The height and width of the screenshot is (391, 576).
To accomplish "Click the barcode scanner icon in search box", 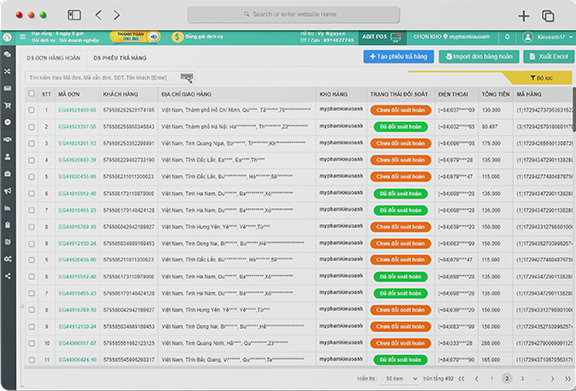I will [187, 78].
